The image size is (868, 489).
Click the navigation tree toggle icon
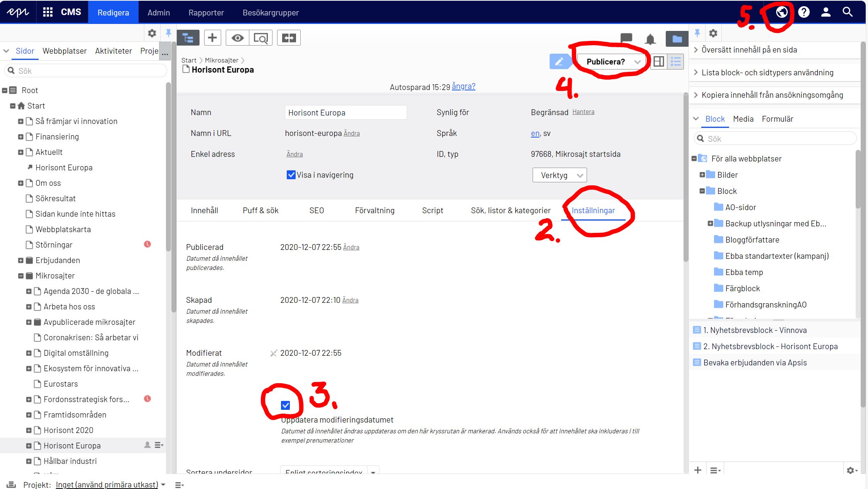coord(188,38)
